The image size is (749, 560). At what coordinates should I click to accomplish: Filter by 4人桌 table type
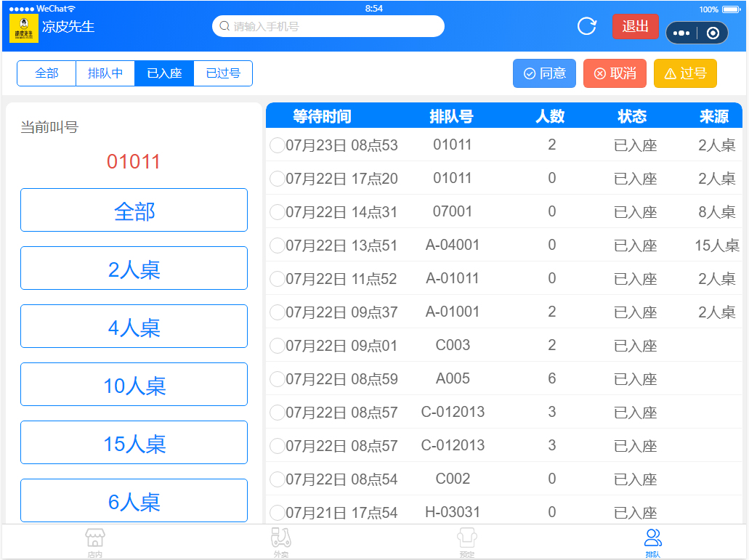tap(134, 326)
